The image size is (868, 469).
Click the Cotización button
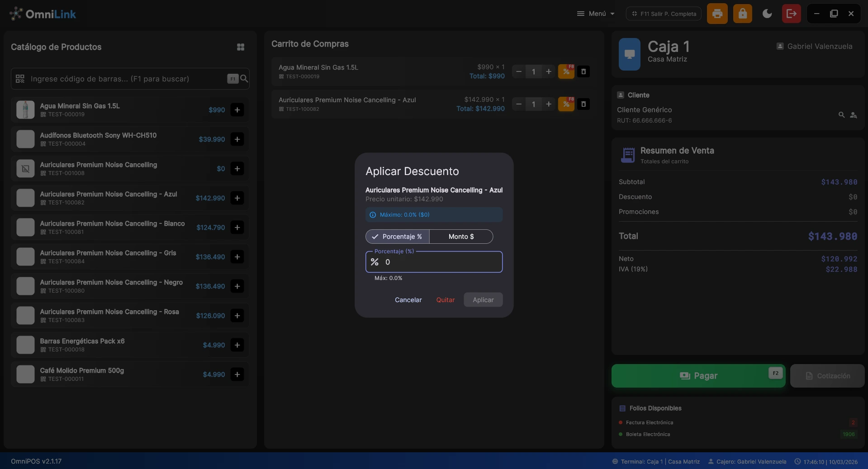[x=827, y=376]
